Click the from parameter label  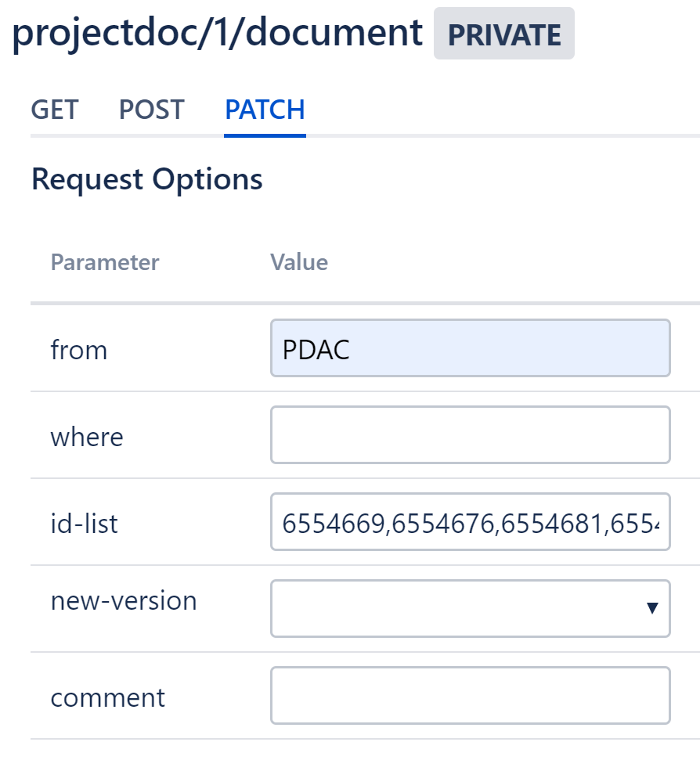point(79,350)
